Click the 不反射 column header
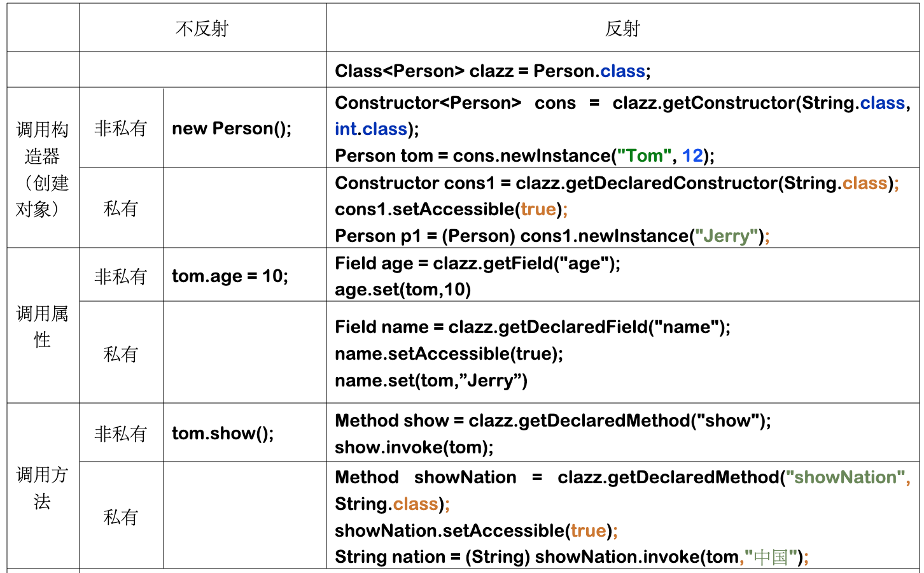The width and height of the screenshot is (924, 573). [x=202, y=29]
